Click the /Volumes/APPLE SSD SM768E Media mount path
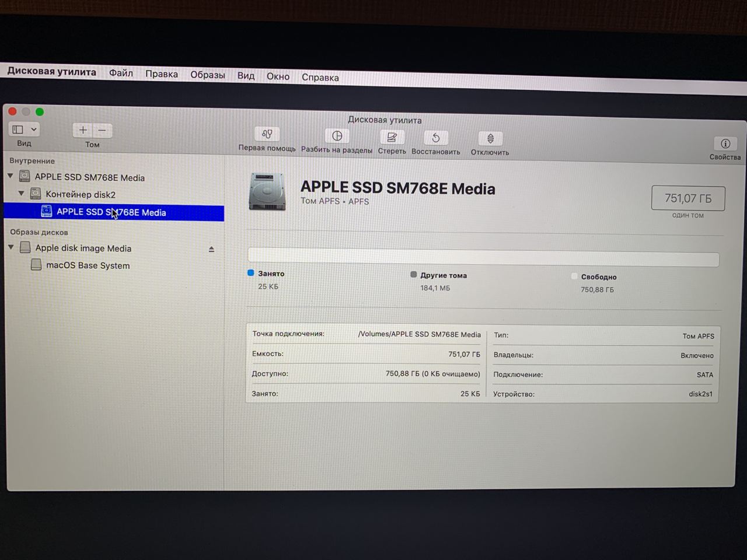 click(419, 334)
